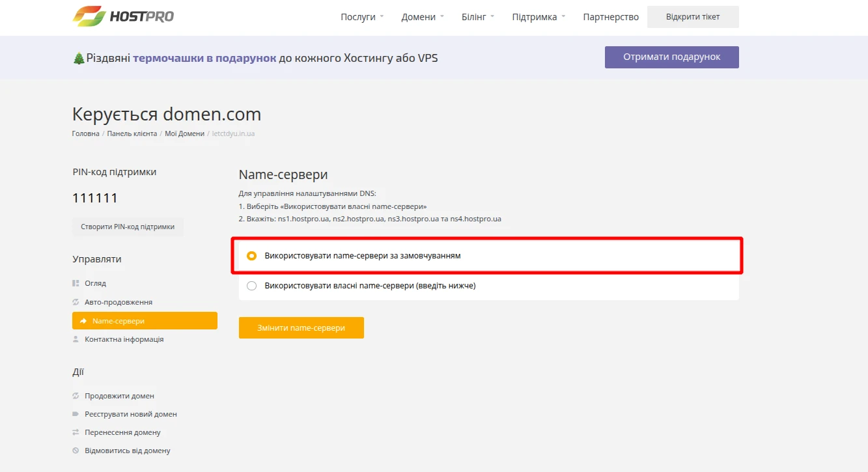Select Використовувати власні name-сервери option
This screenshot has width=868, height=472.
pos(252,285)
